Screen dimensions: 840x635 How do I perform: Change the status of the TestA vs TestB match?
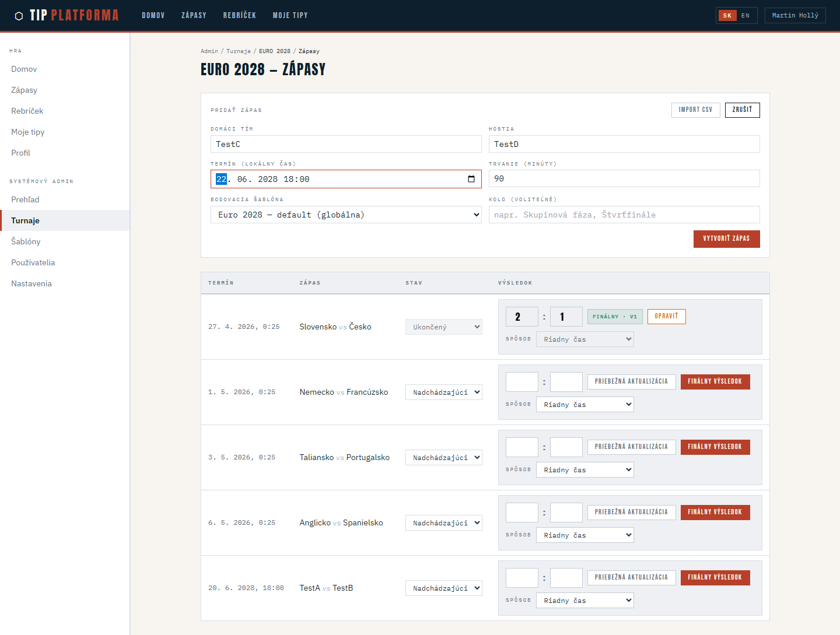click(x=443, y=588)
